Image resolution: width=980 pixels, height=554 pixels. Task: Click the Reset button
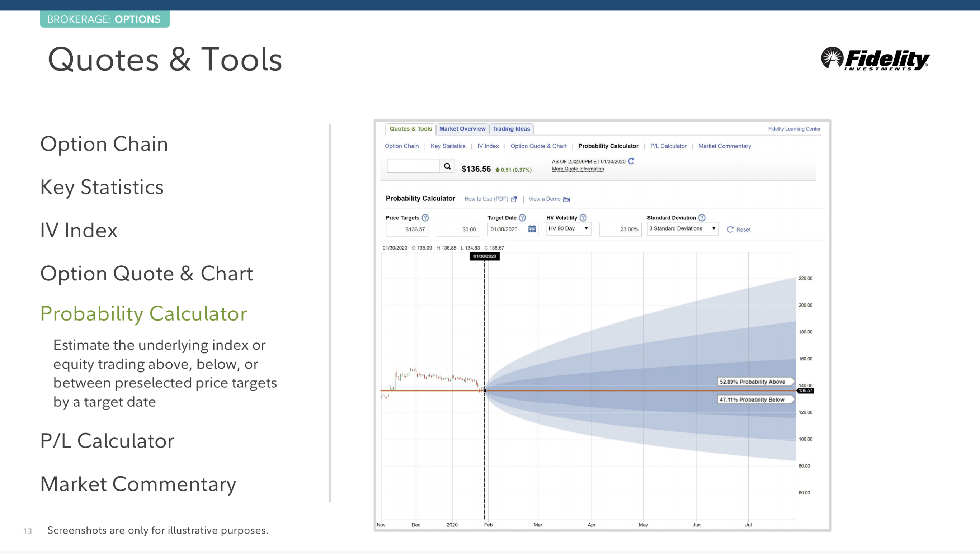pos(738,229)
